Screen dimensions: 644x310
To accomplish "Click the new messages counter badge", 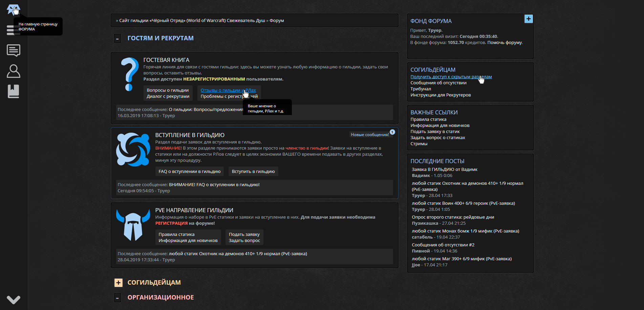I will click(392, 132).
